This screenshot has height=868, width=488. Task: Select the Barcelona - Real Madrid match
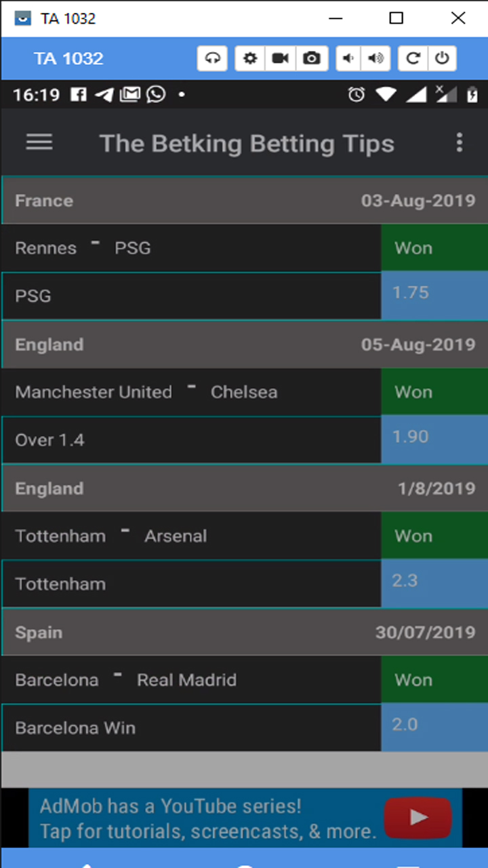[x=190, y=679]
